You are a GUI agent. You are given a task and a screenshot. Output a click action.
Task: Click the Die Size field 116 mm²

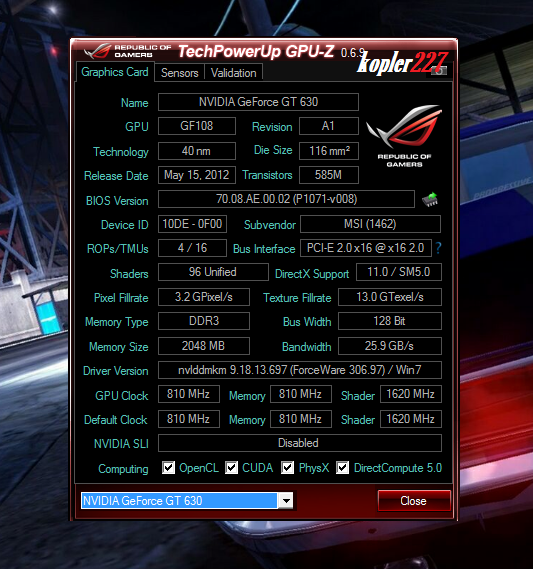[x=329, y=151]
